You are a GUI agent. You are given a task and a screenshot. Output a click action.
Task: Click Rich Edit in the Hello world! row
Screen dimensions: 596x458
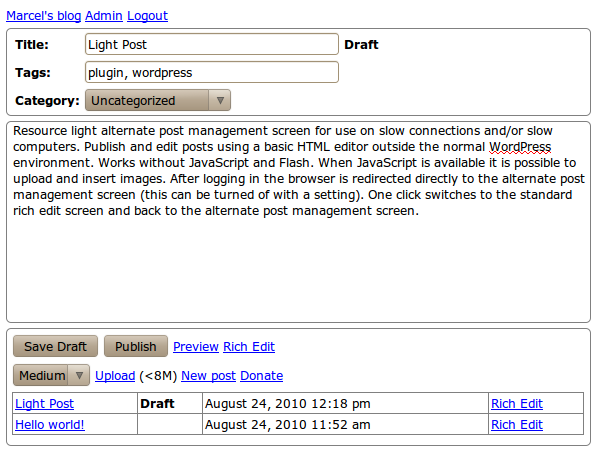517,425
